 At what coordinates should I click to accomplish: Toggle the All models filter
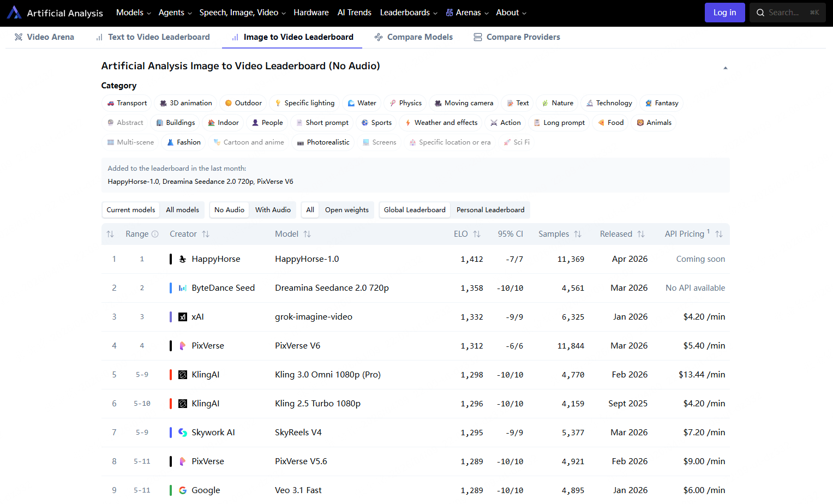182,210
